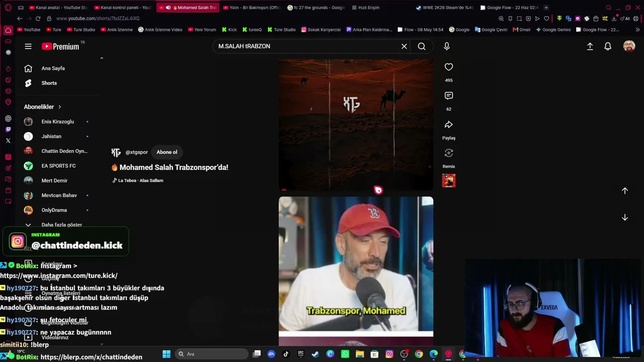Open the @xtgspor channel handle
This screenshot has height=362, width=644.
click(x=136, y=152)
